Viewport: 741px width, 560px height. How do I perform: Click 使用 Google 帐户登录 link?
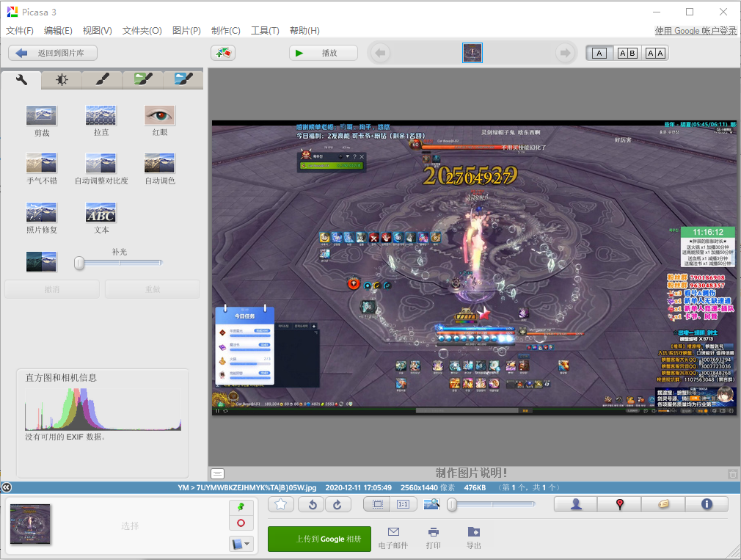[x=696, y=31]
